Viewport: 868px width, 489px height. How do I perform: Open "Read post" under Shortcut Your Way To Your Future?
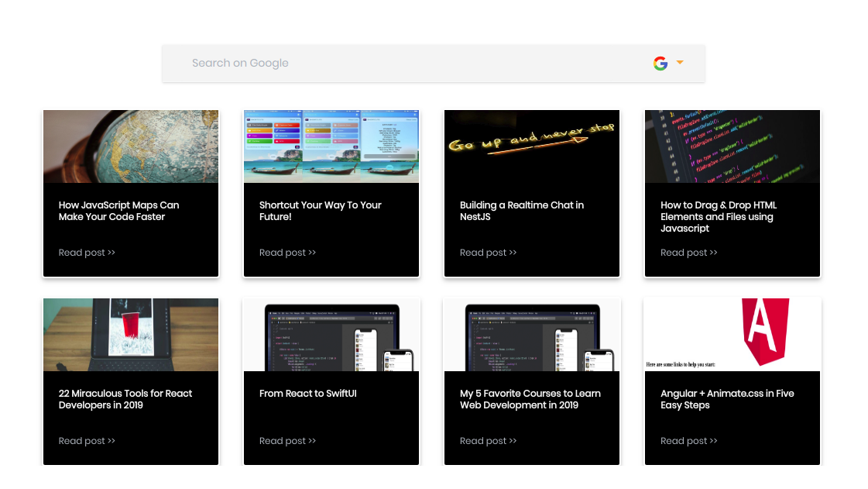[287, 252]
